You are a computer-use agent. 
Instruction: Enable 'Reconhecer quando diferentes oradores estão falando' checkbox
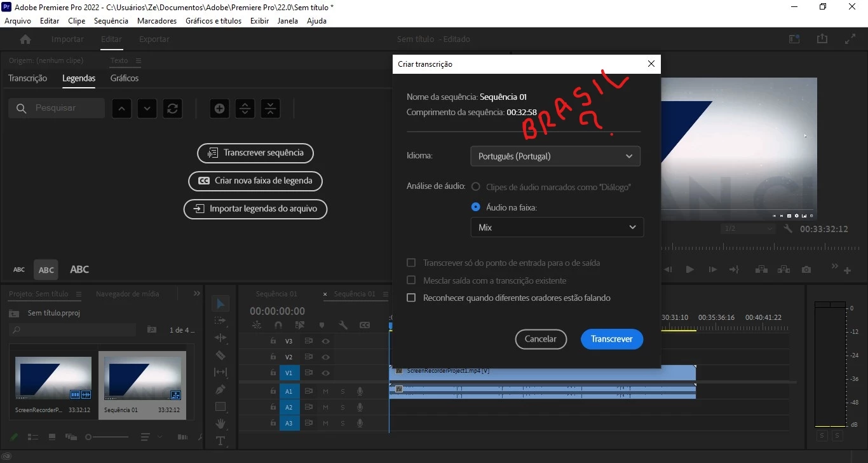click(x=411, y=298)
